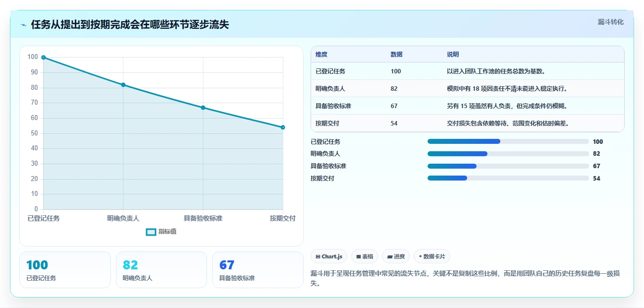Click the 明确负责人 progress bar

[508, 154]
